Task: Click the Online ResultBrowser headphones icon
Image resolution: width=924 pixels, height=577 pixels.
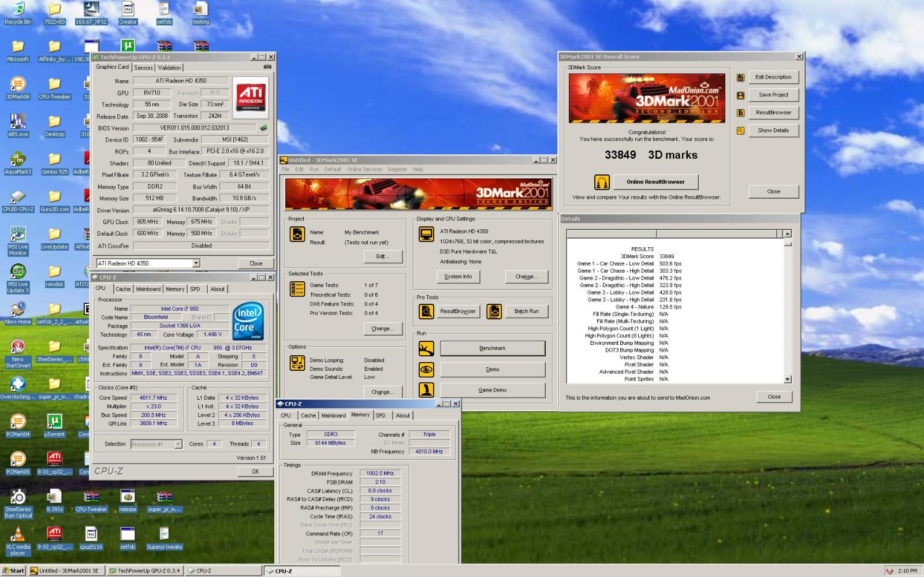Action: coord(602,183)
